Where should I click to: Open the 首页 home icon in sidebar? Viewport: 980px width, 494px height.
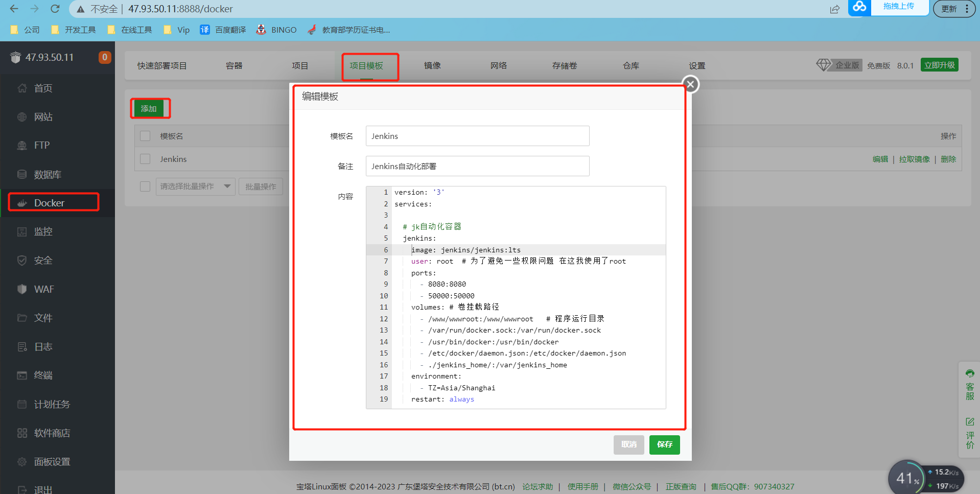pos(22,88)
